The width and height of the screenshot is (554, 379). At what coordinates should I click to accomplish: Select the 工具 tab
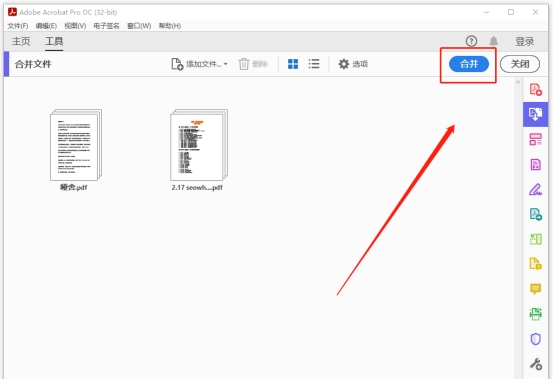tap(54, 41)
